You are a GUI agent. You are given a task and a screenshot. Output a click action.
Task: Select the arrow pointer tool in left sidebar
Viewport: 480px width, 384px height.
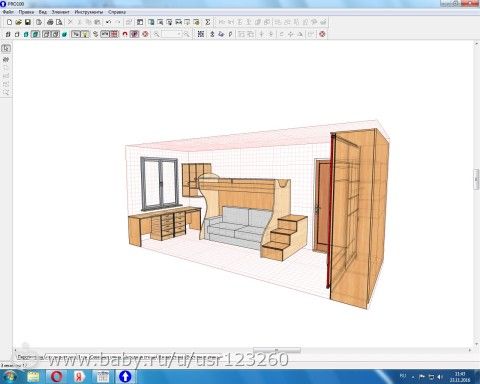click(x=6, y=48)
